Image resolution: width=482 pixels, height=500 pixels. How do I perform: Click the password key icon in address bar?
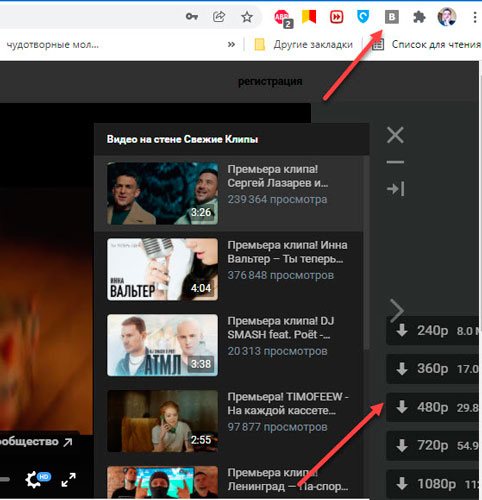[192, 16]
